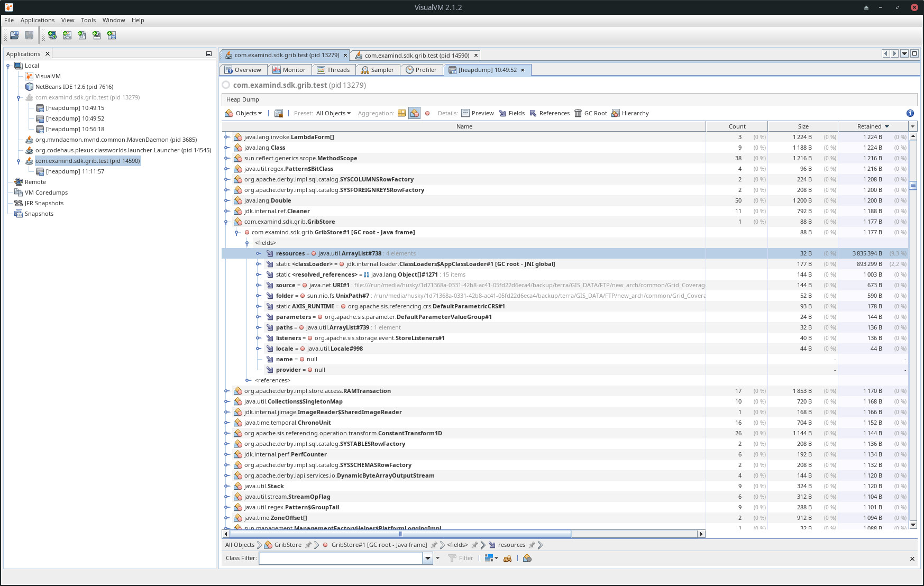The width and height of the screenshot is (924, 586).
Task: Click inside the Class Filter input field
Action: click(x=341, y=558)
